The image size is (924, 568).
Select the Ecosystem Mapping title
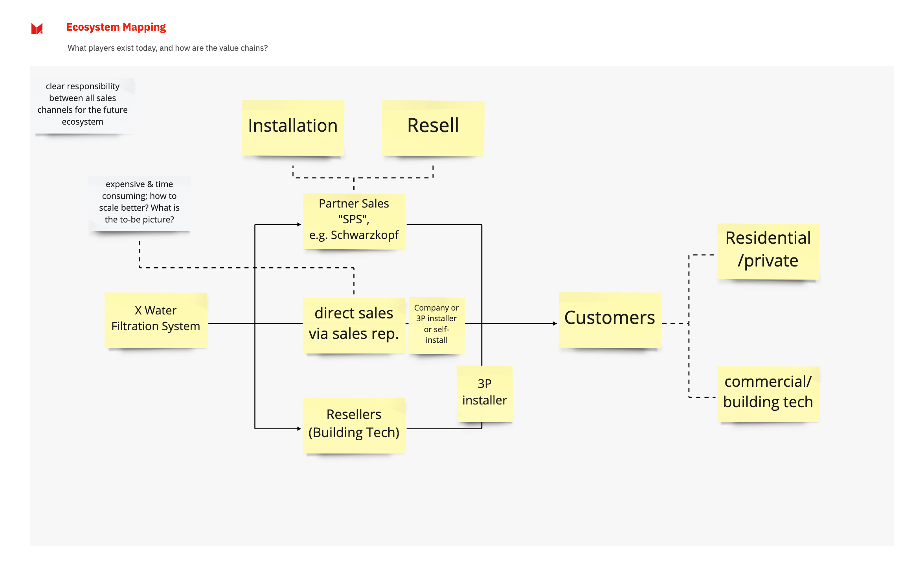pyautogui.click(x=116, y=27)
